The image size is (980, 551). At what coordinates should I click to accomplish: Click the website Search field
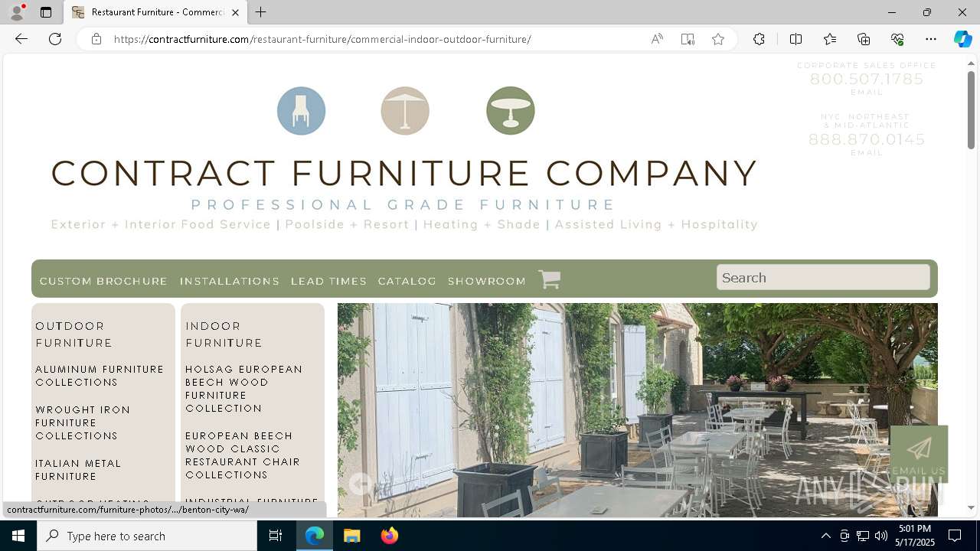(823, 277)
